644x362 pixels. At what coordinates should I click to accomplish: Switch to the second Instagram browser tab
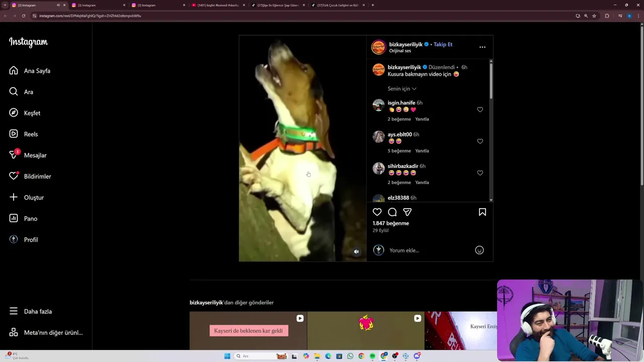[x=98, y=5]
